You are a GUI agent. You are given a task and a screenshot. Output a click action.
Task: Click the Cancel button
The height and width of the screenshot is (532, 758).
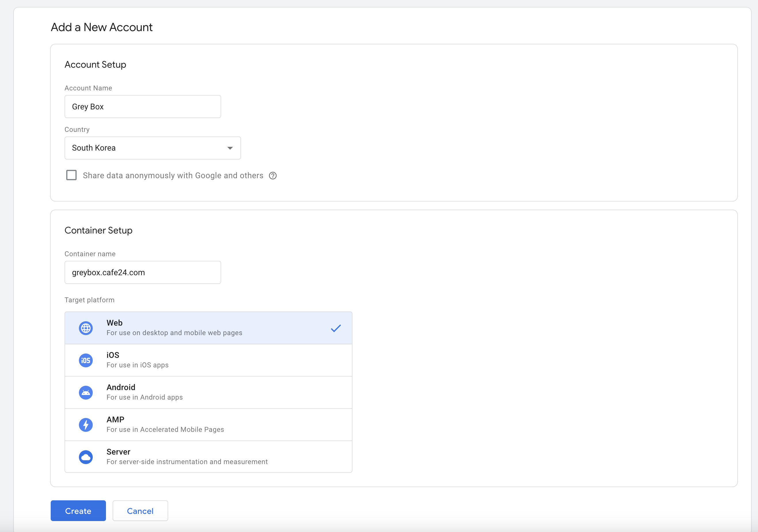click(x=140, y=511)
